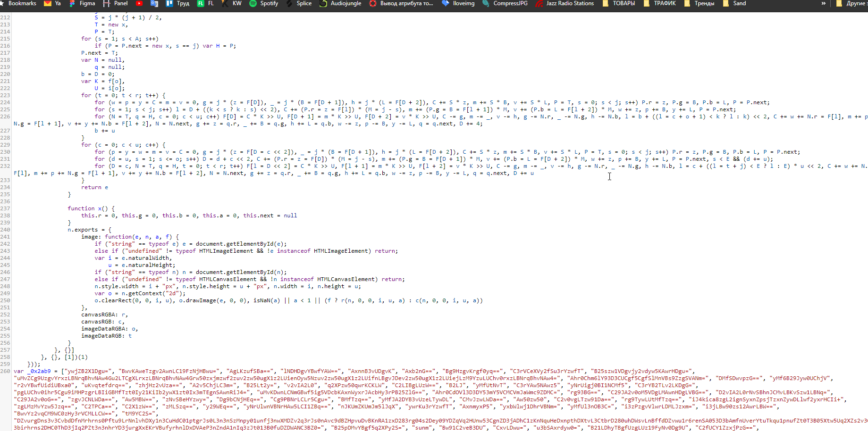Viewport: 868px width, 431px height.
Task: Expand the ТРАФИК bookmarks folder
Action: 659,3
